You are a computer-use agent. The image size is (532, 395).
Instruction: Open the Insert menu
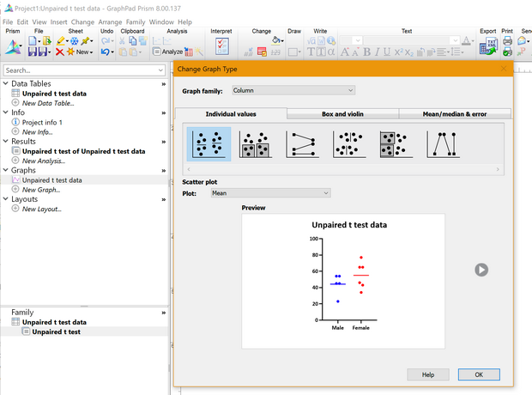[x=58, y=21]
